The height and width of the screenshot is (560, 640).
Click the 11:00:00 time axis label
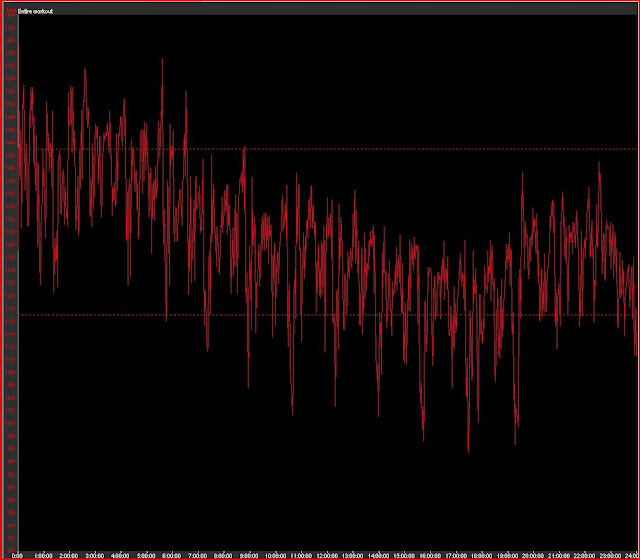click(x=301, y=556)
